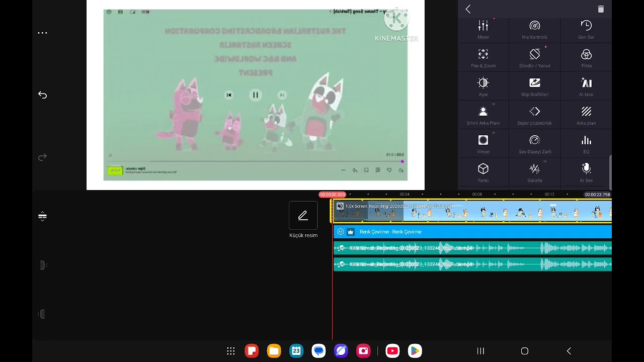This screenshot has height=362, width=644.
Task: Open Süper çözünürlük super resolution
Action: point(534,116)
